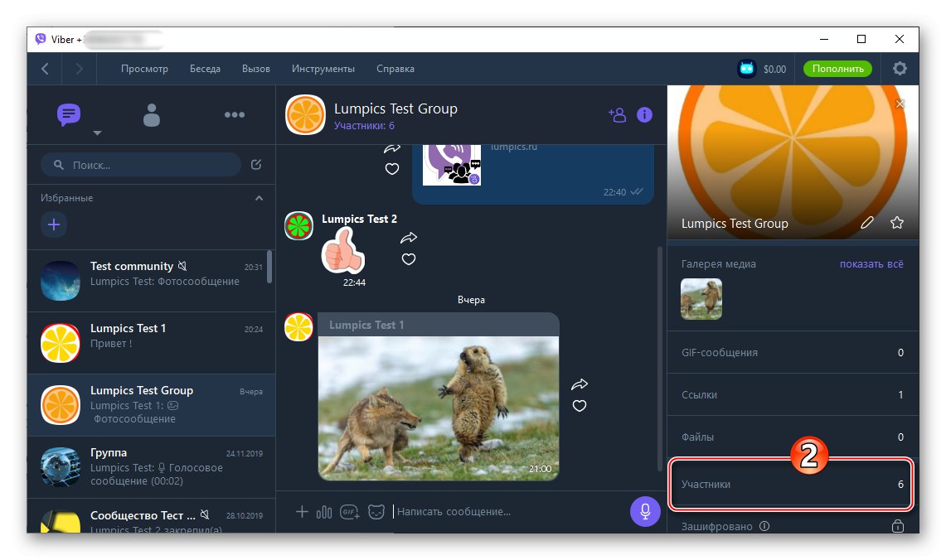This screenshot has width=946, height=560.
Task: Open the marmot and fox photo in chat
Action: click(439, 408)
